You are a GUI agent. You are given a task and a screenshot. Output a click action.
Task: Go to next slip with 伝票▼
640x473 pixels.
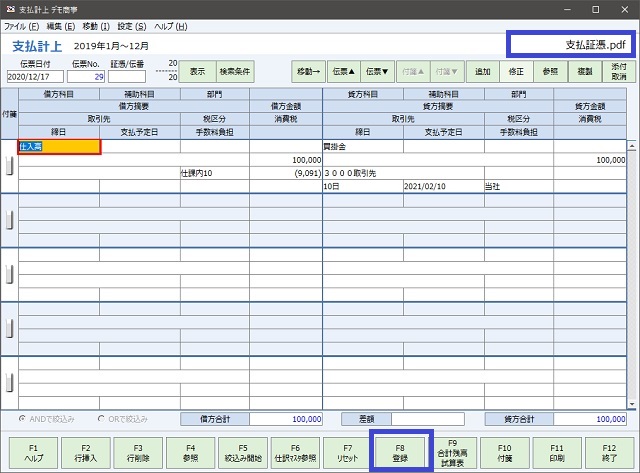(x=377, y=71)
